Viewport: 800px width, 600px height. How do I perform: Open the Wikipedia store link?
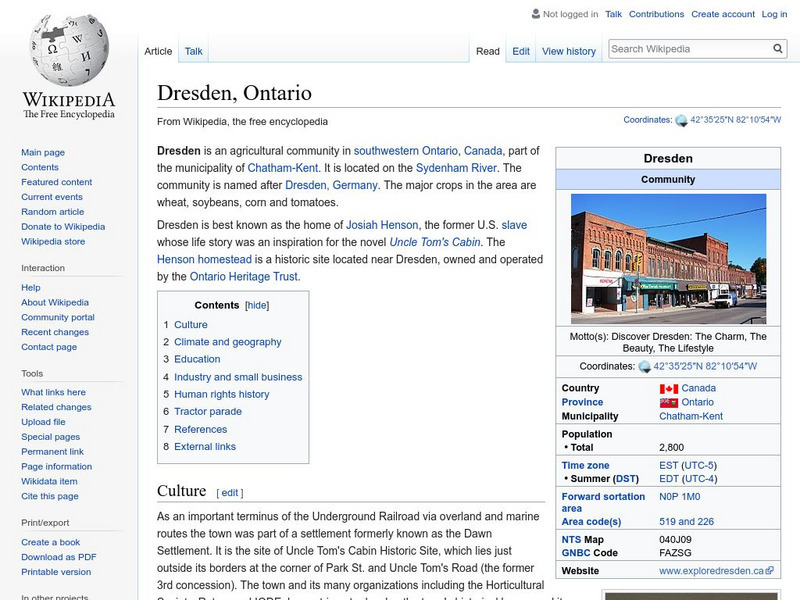pyautogui.click(x=53, y=241)
